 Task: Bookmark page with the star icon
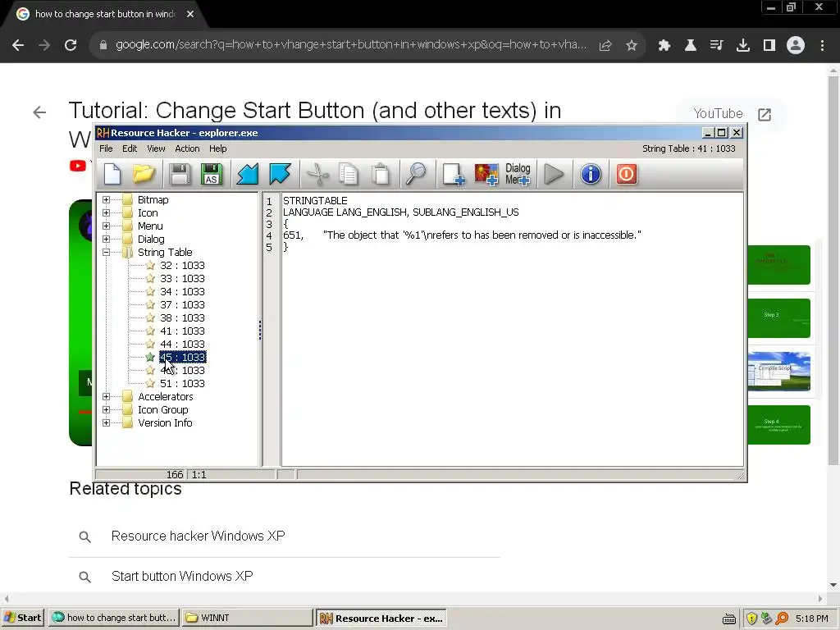click(x=632, y=46)
